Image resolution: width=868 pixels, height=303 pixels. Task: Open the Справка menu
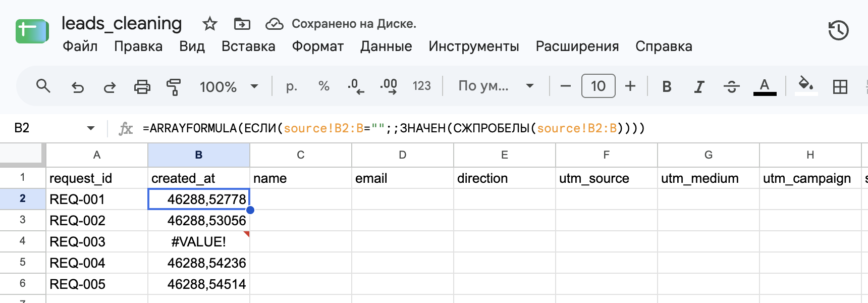[664, 46]
